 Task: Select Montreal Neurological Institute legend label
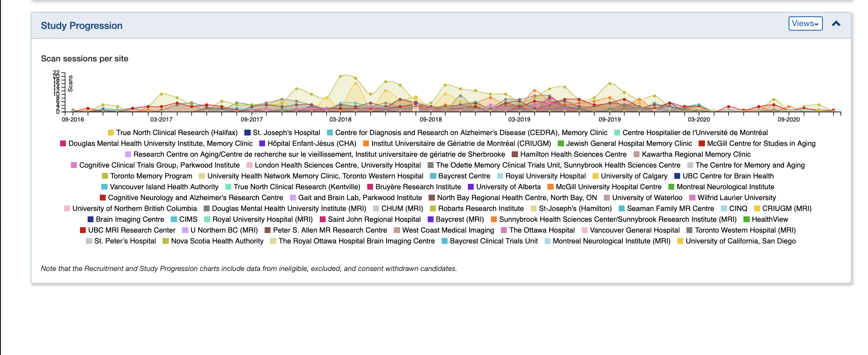point(725,187)
